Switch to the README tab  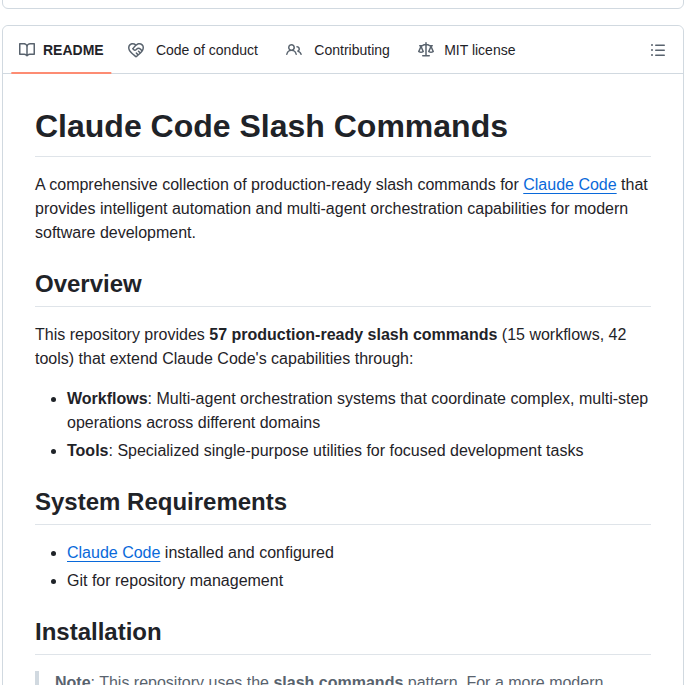point(72,50)
